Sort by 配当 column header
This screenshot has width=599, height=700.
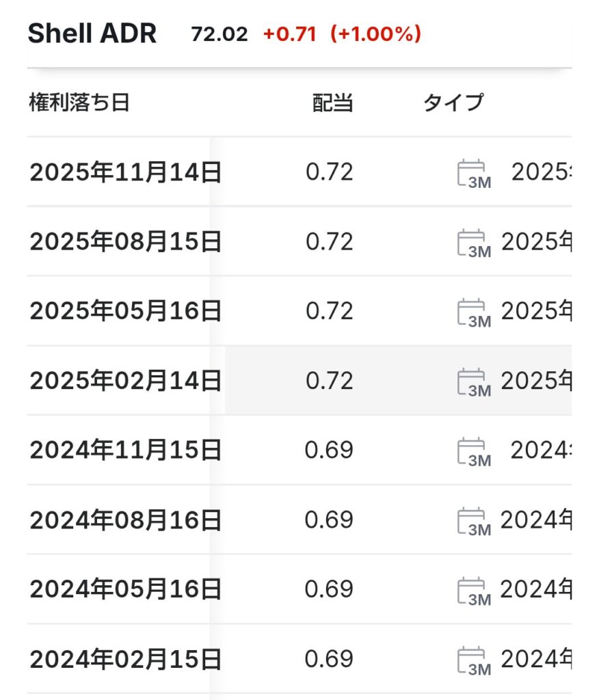(x=332, y=103)
